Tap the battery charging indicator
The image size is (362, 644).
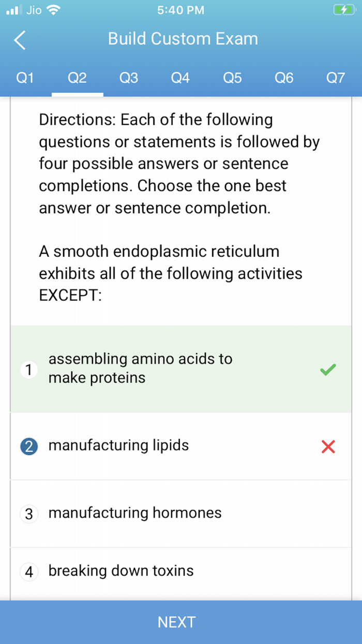coord(344,9)
